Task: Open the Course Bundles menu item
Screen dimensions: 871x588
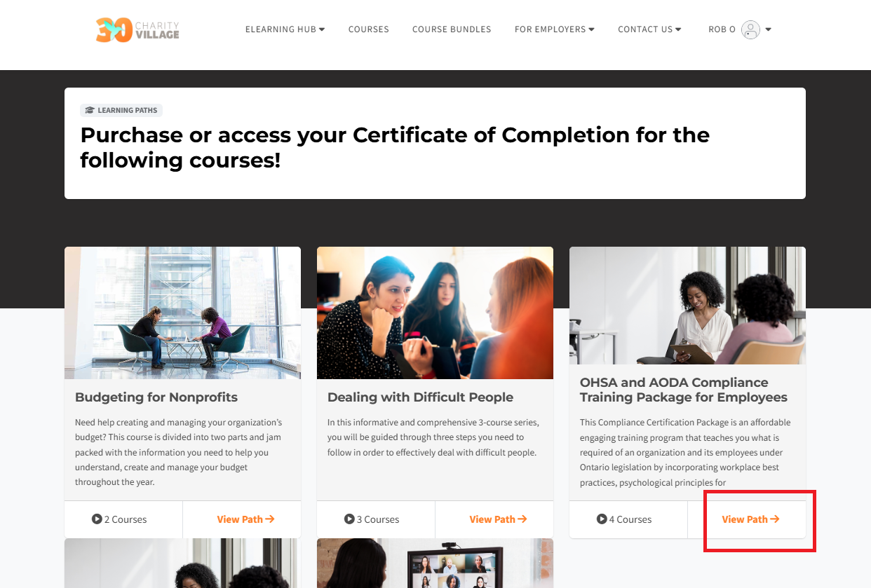Action: pyautogui.click(x=452, y=29)
